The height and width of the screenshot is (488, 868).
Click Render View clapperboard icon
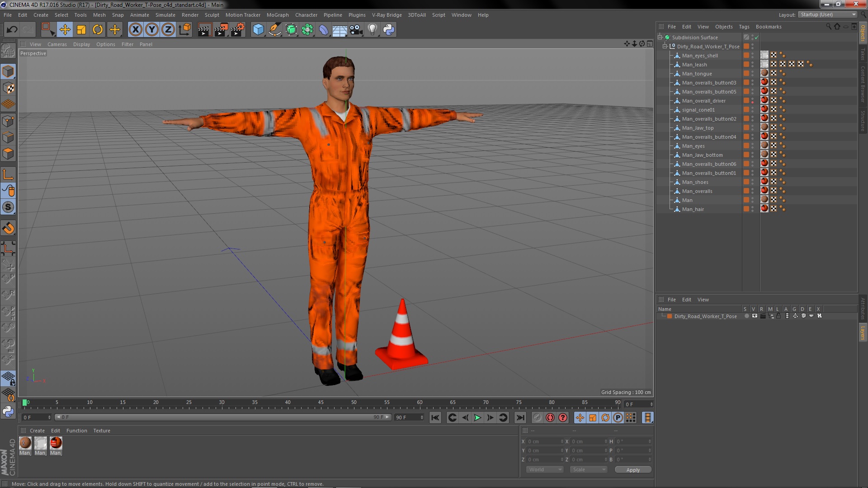pos(204,30)
